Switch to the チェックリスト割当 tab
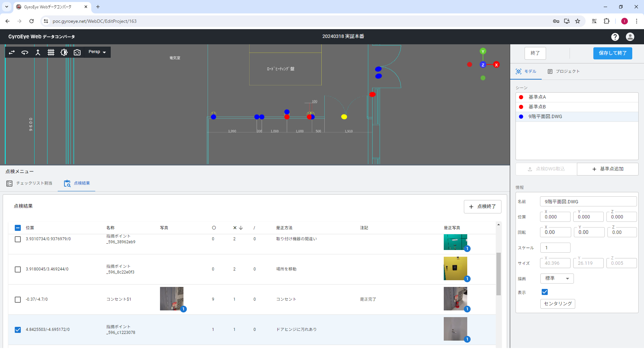This screenshot has width=644, height=349. pos(30,184)
